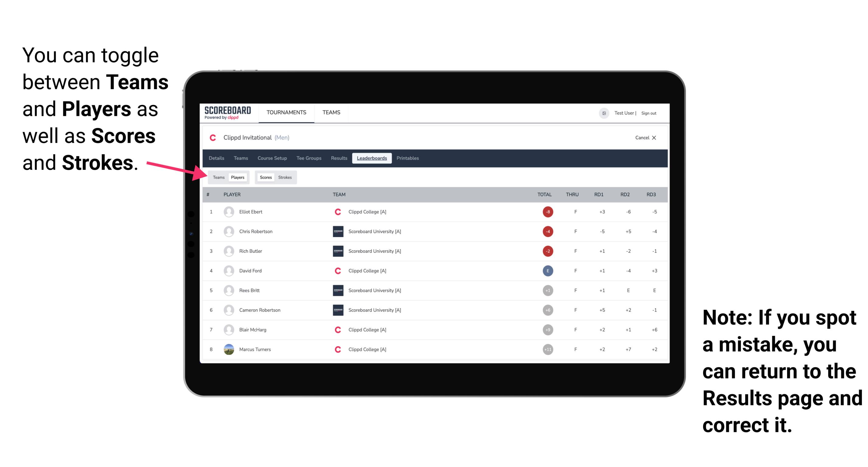Image resolution: width=868 pixels, height=467 pixels.
Task: Select the Printables tab
Action: pyautogui.click(x=409, y=158)
